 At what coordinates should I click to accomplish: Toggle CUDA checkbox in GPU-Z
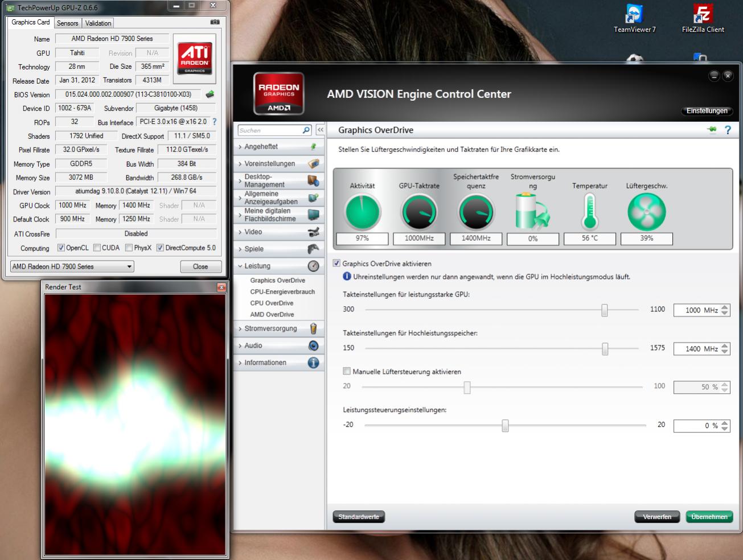pyautogui.click(x=97, y=248)
